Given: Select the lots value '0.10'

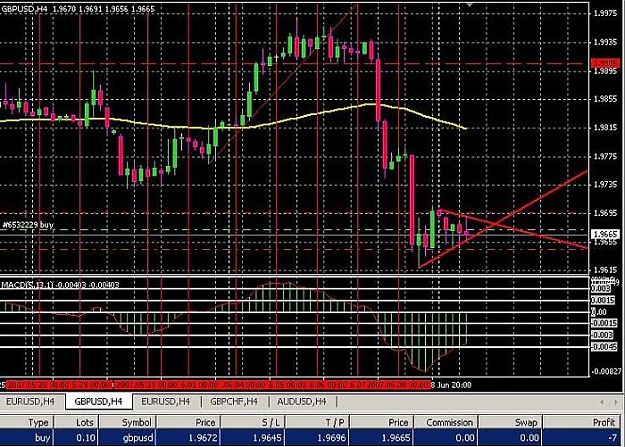Looking at the screenshot, I should tap(77, 438).
